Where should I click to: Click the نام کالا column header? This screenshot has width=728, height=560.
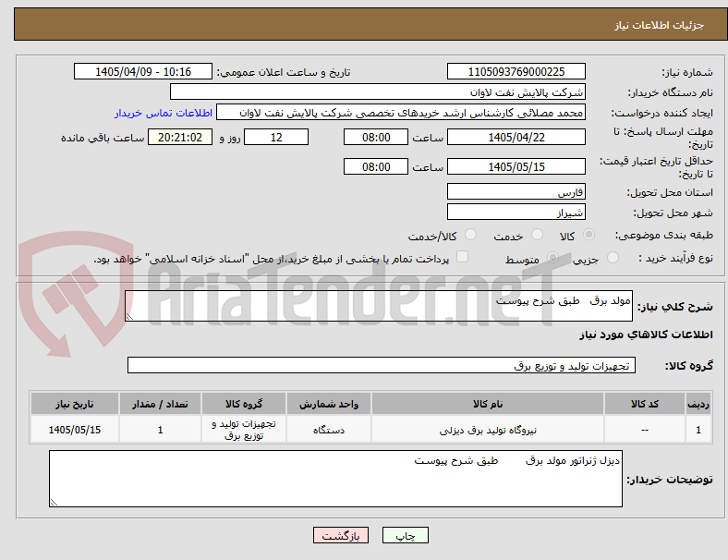488,404
